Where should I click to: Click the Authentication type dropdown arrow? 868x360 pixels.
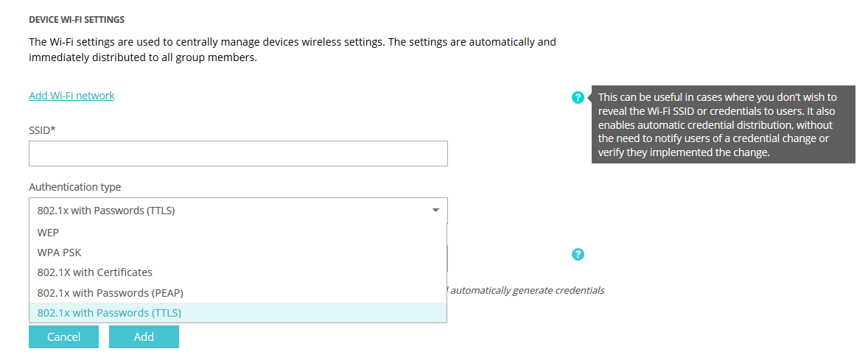click(x=435, y=211)
